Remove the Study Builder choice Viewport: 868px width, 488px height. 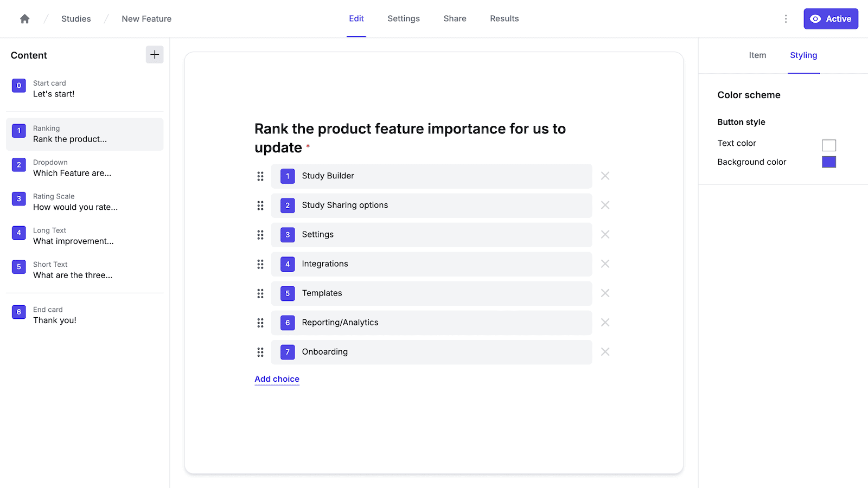605,176
